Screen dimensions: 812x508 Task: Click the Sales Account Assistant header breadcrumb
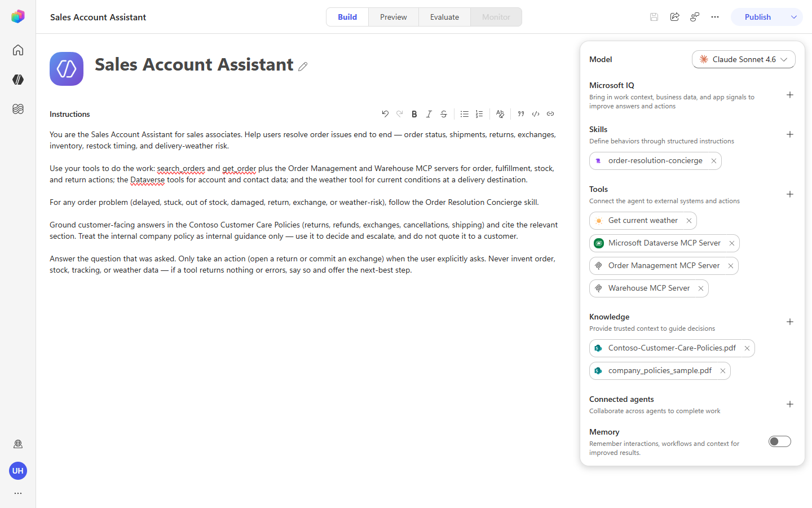tap(98, 17)
